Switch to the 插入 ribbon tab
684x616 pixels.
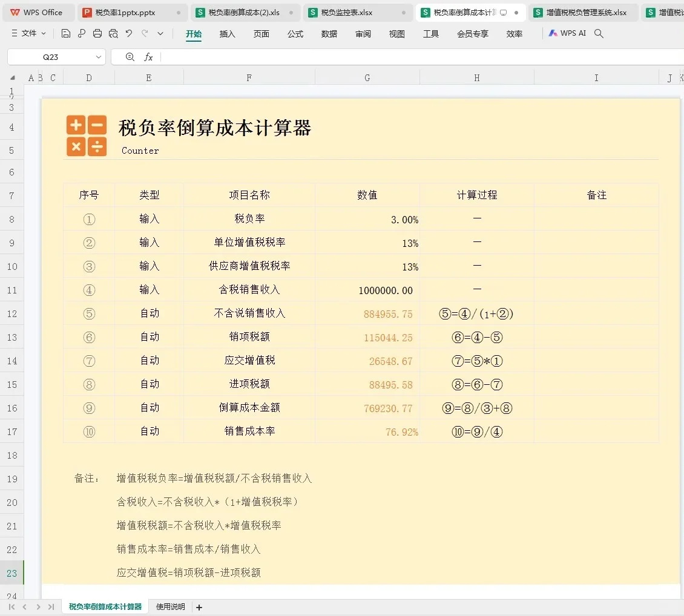(227, 34)
